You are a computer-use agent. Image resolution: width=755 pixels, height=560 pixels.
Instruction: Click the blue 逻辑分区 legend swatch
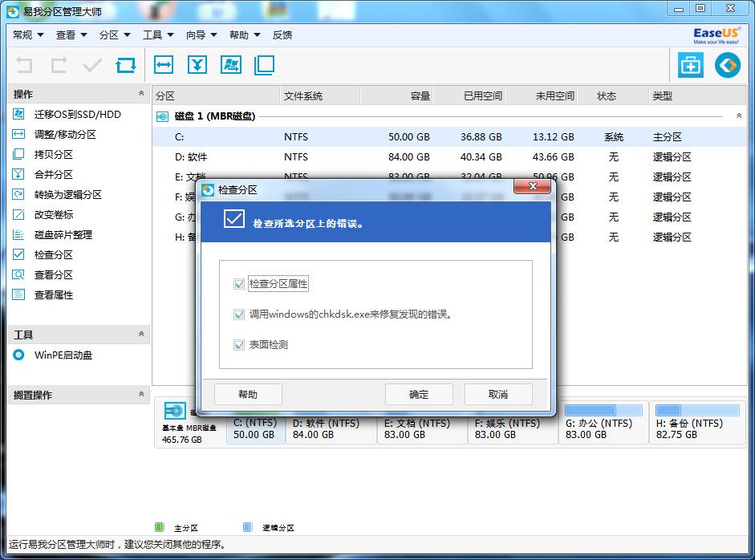tap(247, 527)
